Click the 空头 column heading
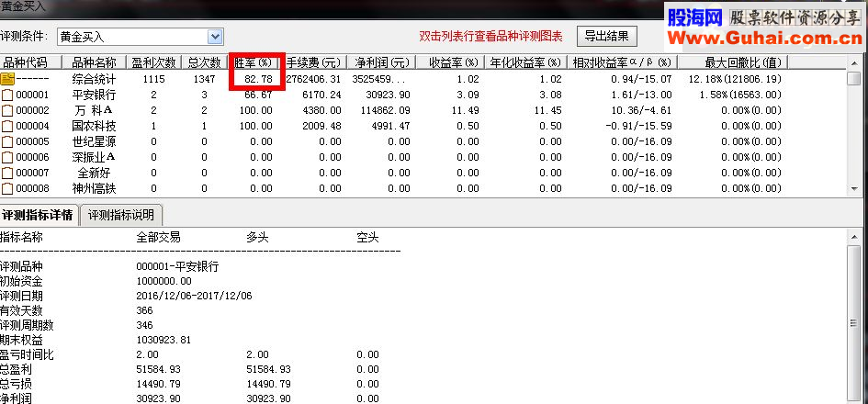Screen dimensions: 868x404 [368, 238]
